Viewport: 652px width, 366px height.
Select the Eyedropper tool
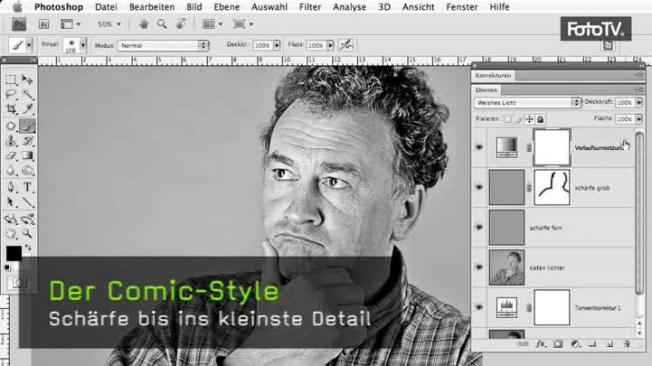pyautogui.click(x=27, y=109)
